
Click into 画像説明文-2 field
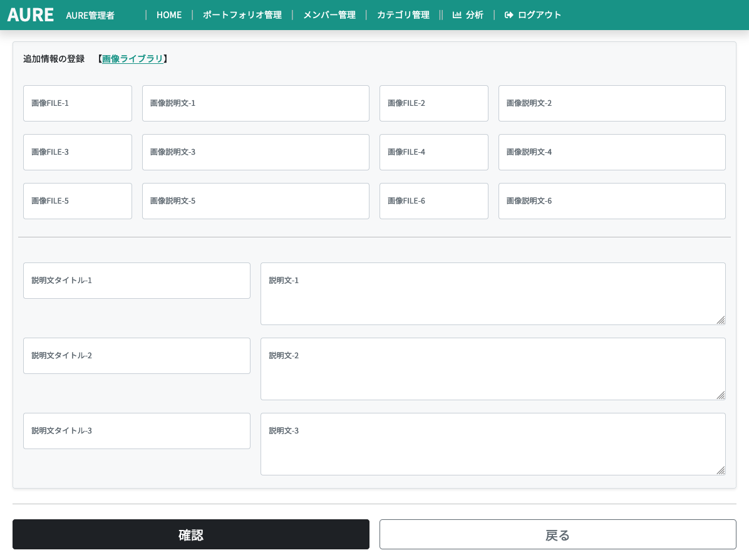tap(611, 103)
